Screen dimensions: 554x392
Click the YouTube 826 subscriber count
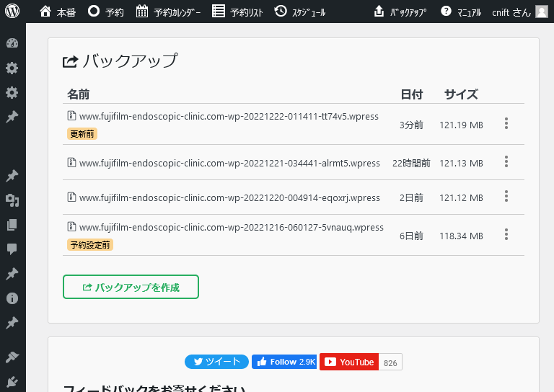pyautogui.click(x=390, y=362)
